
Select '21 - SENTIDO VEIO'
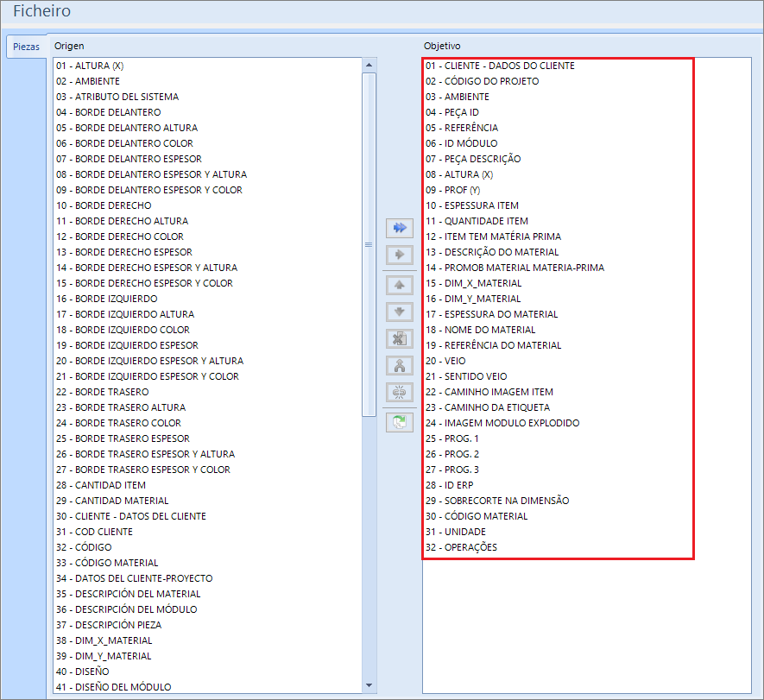tap(466, 376)
